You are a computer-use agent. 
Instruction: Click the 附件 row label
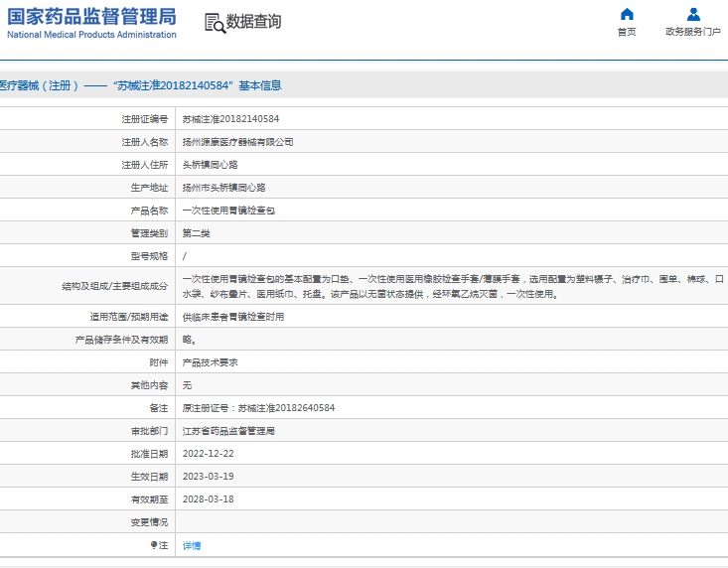(x=159, y=362)
